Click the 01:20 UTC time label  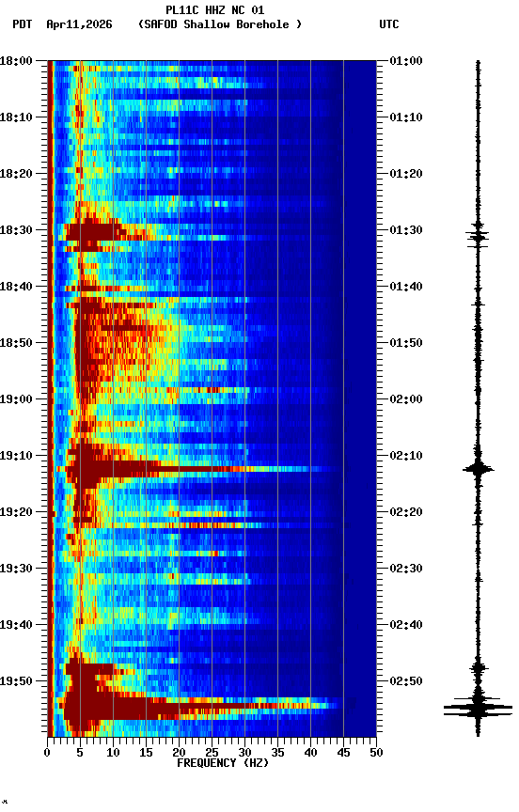tap(406, 174)
